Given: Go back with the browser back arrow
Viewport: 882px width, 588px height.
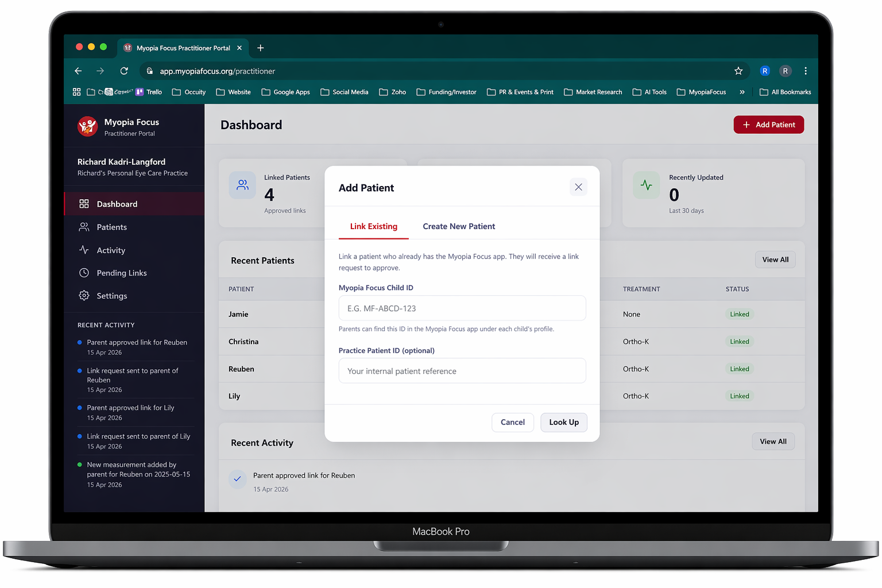Looking at the screenshot, I should click(x=79, y=71).
